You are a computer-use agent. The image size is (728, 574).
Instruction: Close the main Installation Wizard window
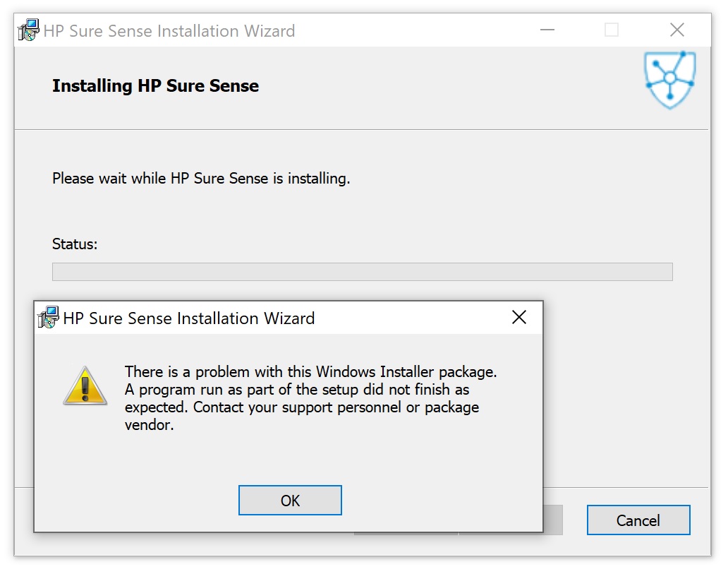pos(677,30)
